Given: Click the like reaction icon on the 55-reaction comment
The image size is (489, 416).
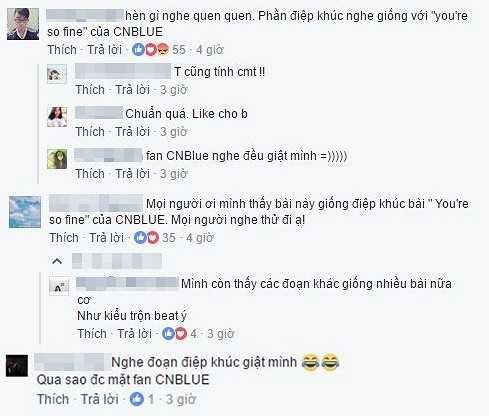Looking at the screenshot, I should (x=138, y=50).
